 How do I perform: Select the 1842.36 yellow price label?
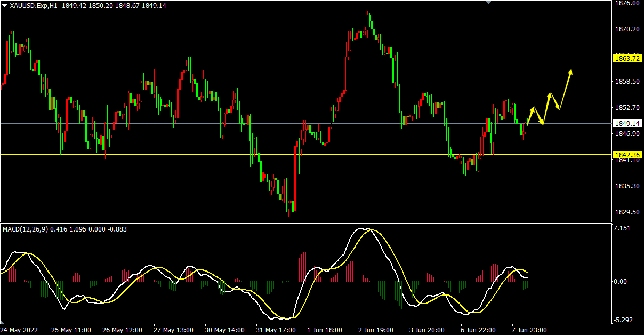click(627, 155)
